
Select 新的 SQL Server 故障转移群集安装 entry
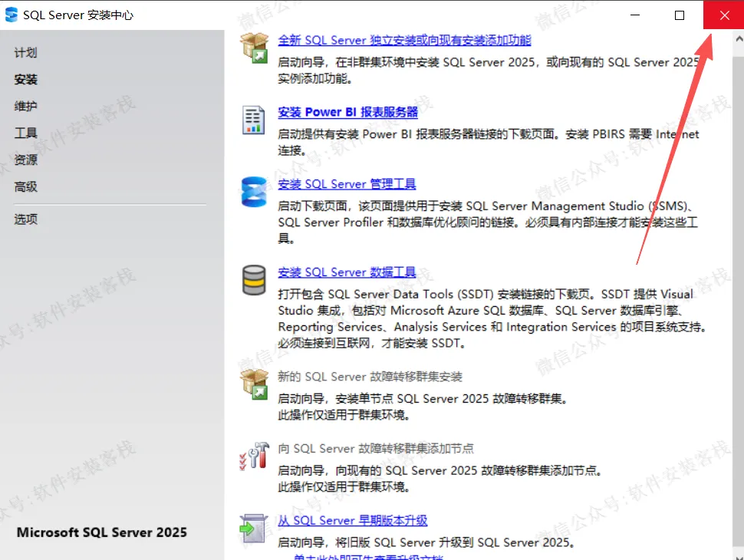370,377
